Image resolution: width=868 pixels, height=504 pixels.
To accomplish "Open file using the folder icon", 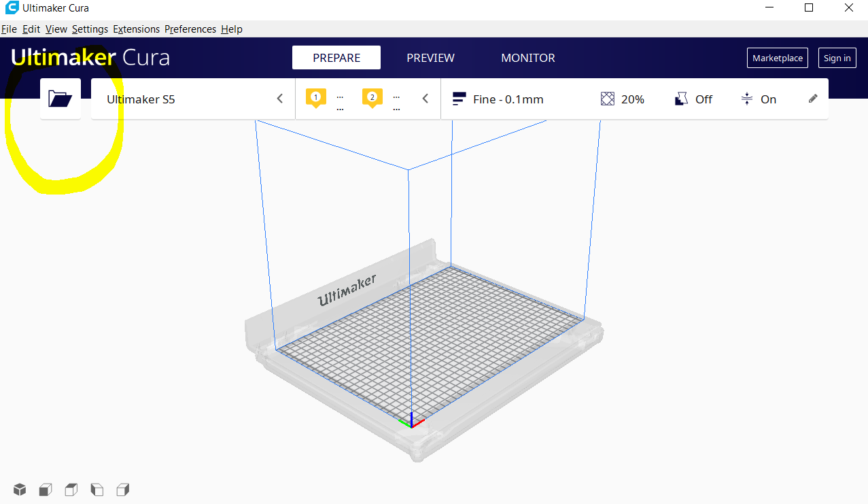I will (60, 99).
